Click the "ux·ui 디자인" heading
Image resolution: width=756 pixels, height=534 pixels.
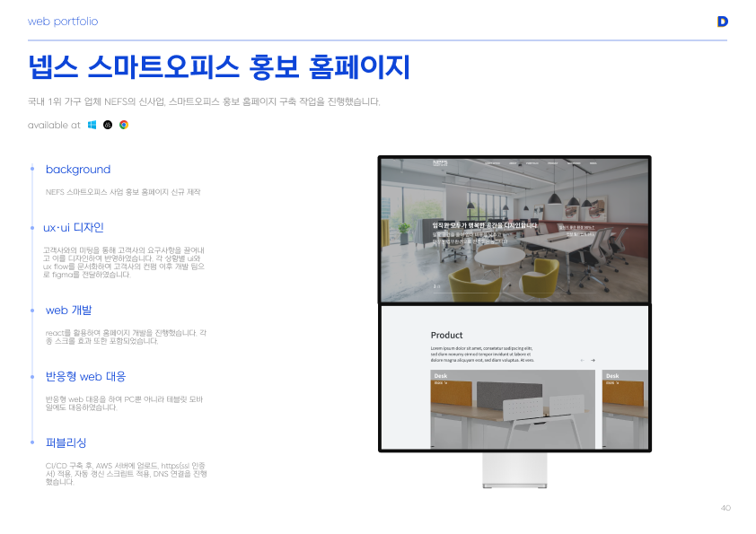pos(74,227)
